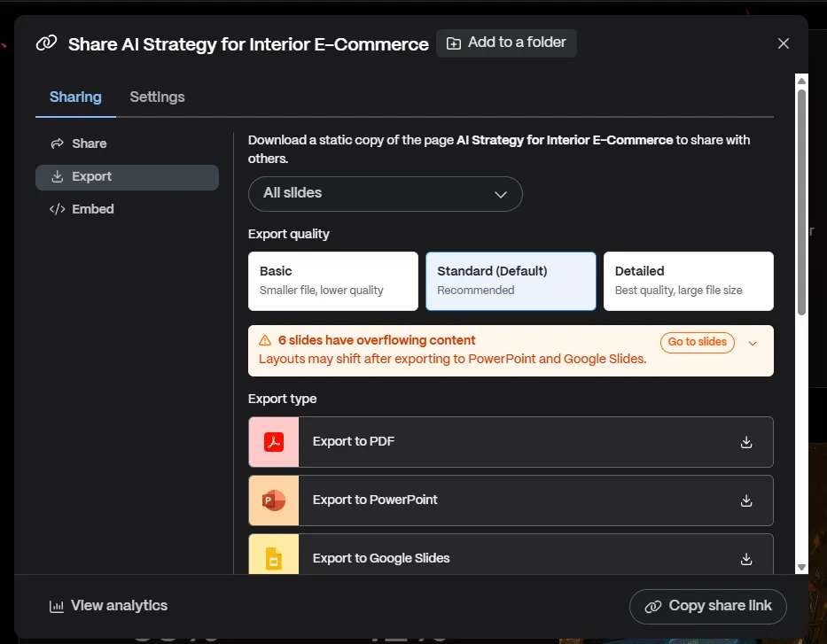Select Detailed export quality option
The image size is (827, 644).
pyautogui.click(x=689, y=281)
